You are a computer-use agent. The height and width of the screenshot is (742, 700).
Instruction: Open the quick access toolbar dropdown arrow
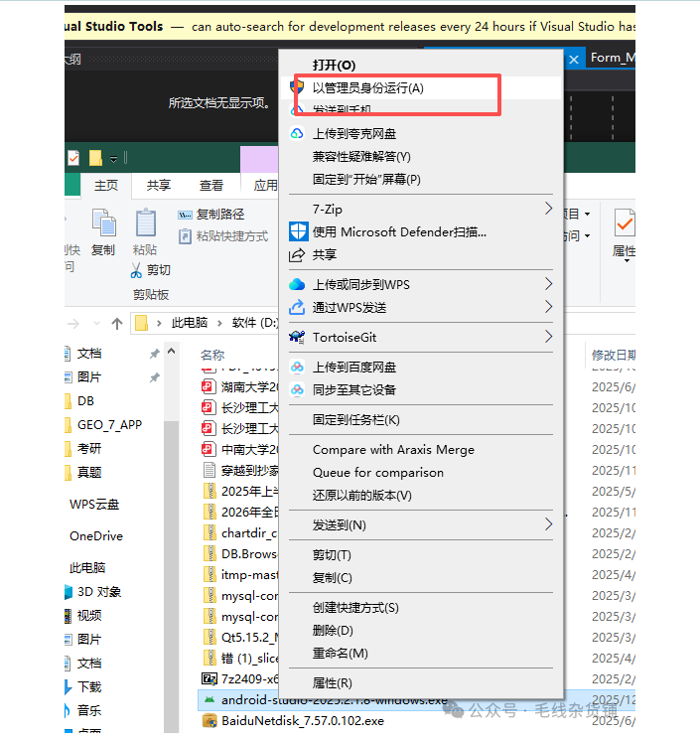tap(113, 159)
